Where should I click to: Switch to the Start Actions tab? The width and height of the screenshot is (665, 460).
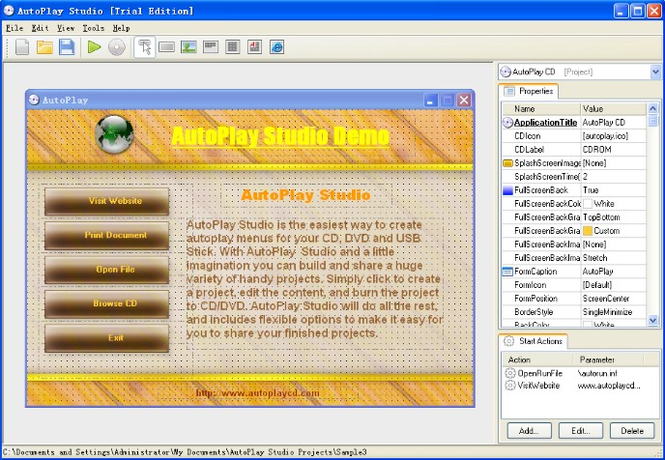point(533,341)
